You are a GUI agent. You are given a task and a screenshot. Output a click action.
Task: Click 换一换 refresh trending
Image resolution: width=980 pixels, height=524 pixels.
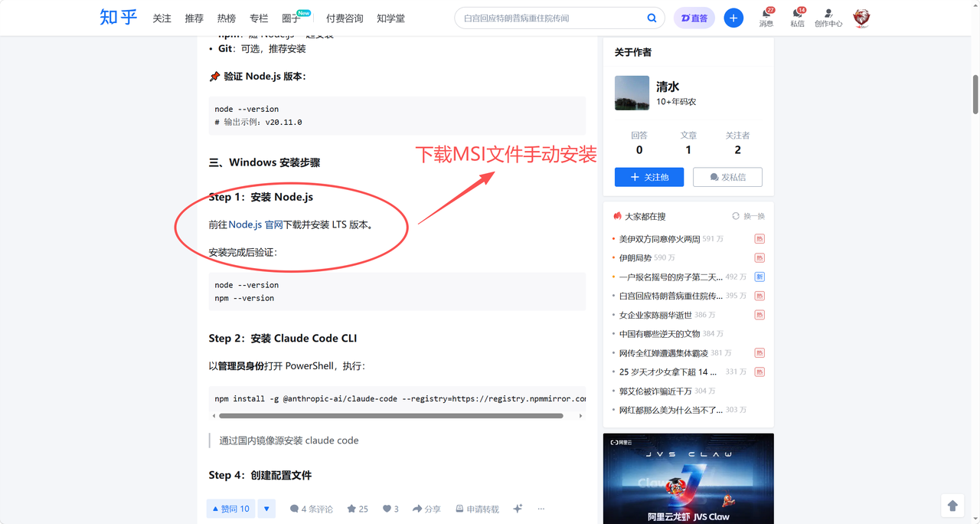point(748,216)
